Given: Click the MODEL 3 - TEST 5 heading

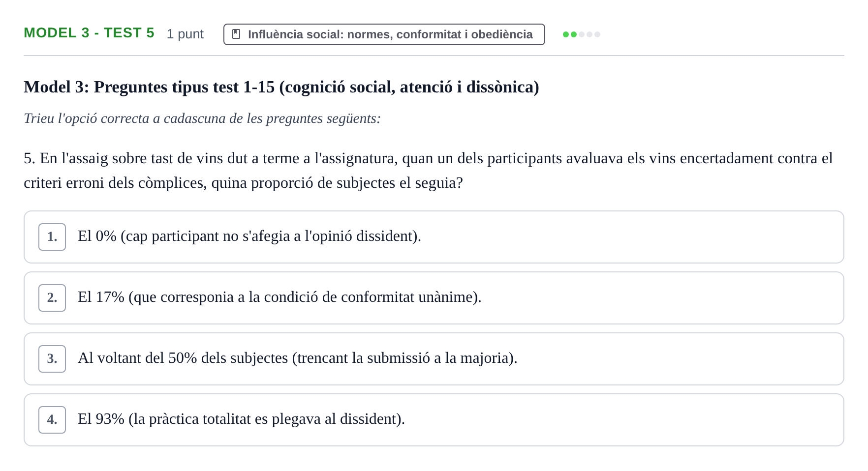Looking at the screenshot, I should 89,33.
